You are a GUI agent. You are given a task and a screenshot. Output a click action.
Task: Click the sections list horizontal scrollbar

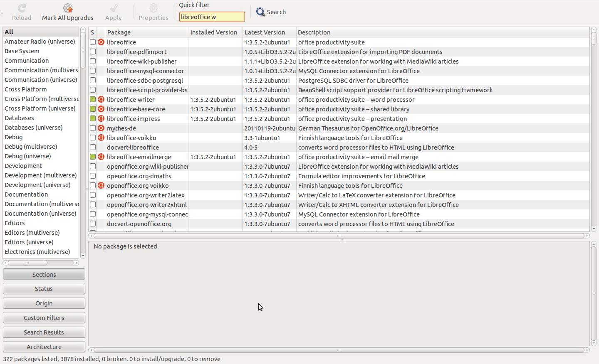click(x=41, y=263)
